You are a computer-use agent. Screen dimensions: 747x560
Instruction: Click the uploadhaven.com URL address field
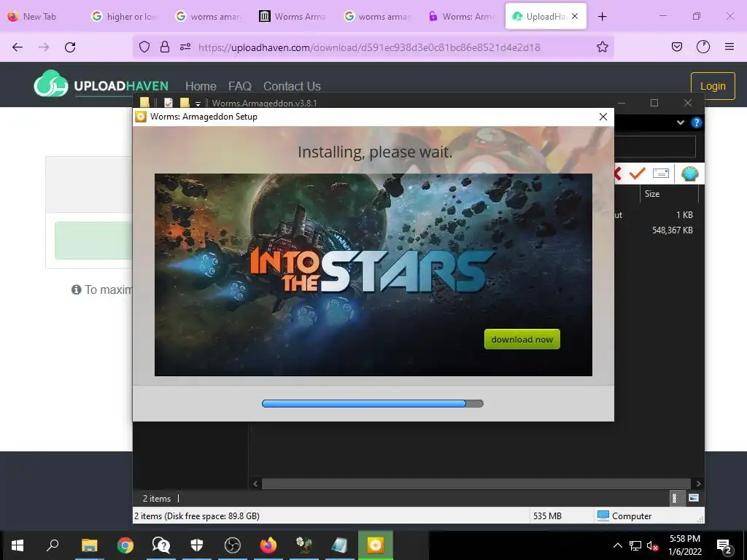369,47
